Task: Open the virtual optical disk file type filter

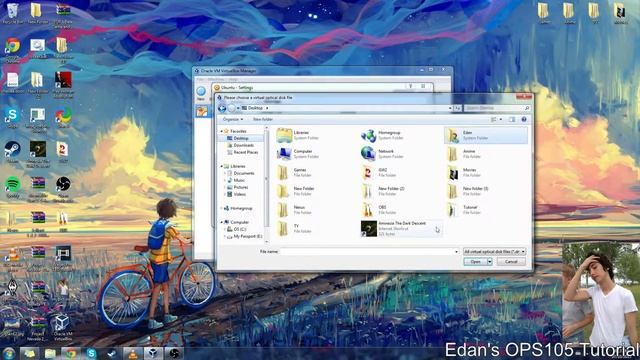Action: pos(494,252)
